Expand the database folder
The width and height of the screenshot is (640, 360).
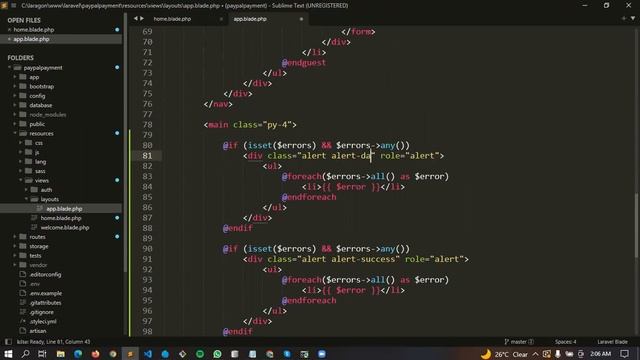(15, 105)
